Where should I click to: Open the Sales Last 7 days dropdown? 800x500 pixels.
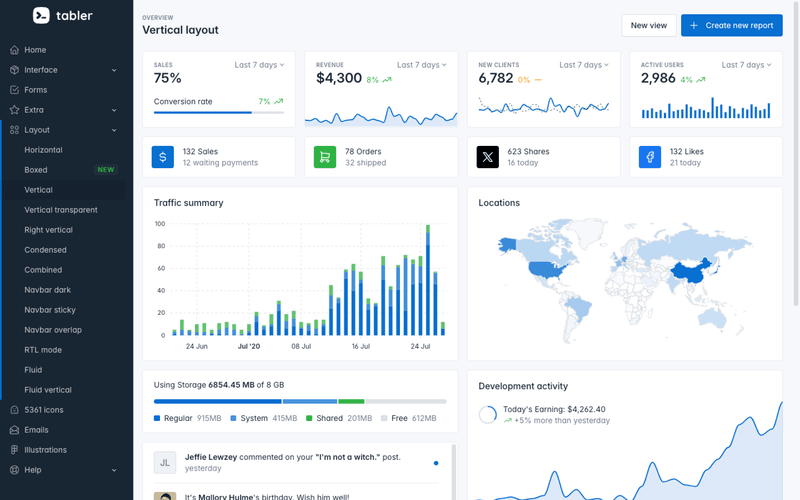[259, 65]
